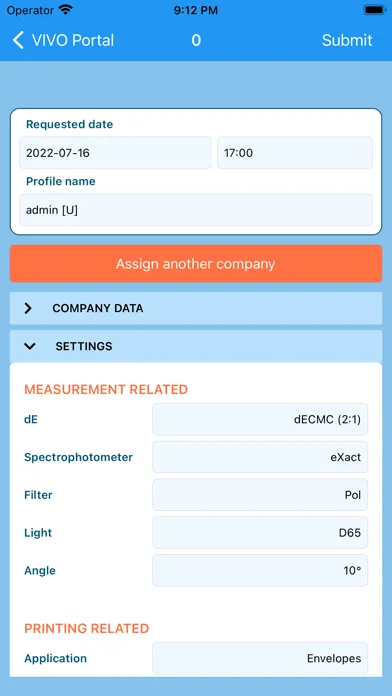This screenshot has height=696, width=392.
Task: Submit the form
Action: (x=347, y=40)
